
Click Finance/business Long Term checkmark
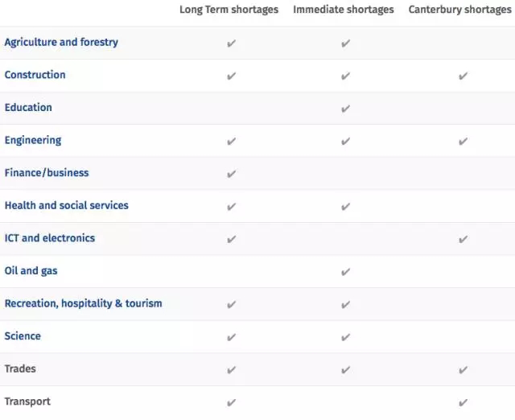pos(232,174)
